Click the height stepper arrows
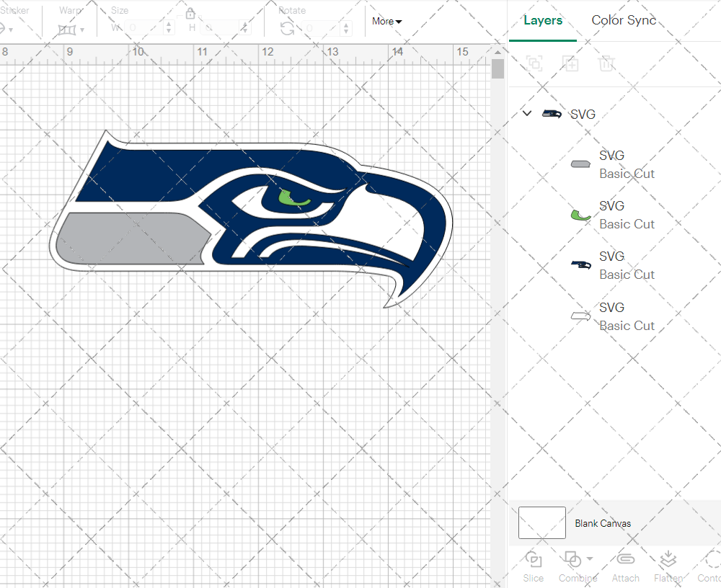721x588 pixels. click(x=245, y=27)
